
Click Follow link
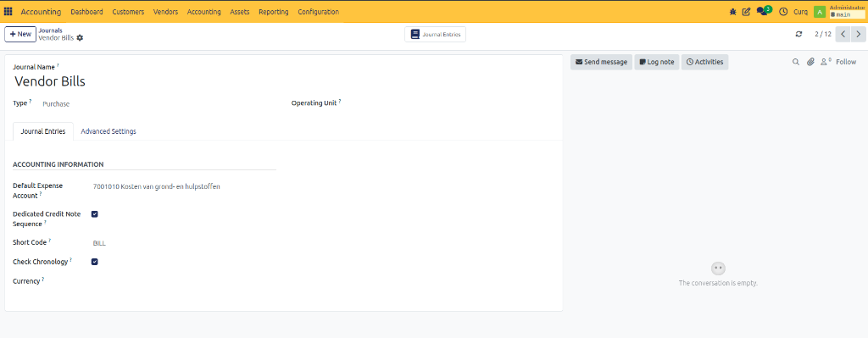point(846,62)
